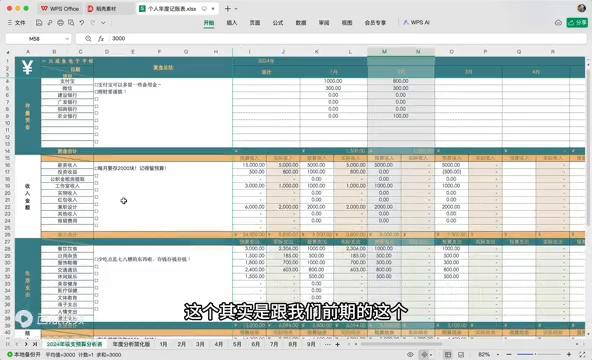Select the 数据 ribbon tab
The image size is (592, 360).
301,23
